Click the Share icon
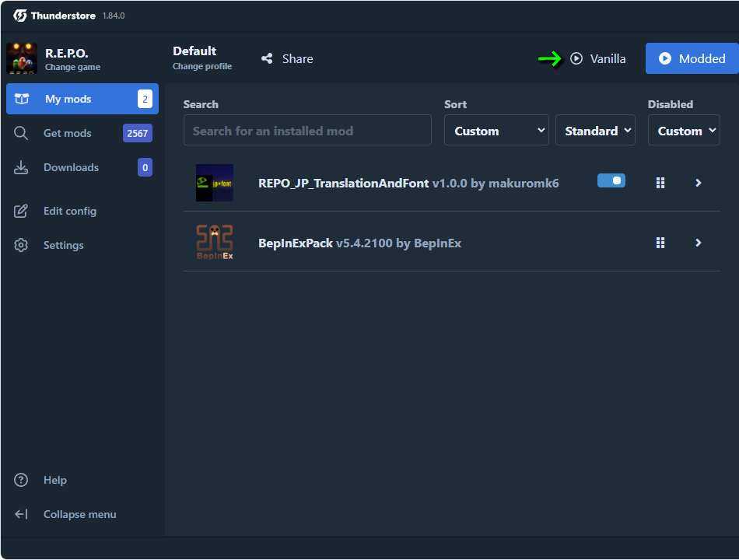 tap(267, 58)
